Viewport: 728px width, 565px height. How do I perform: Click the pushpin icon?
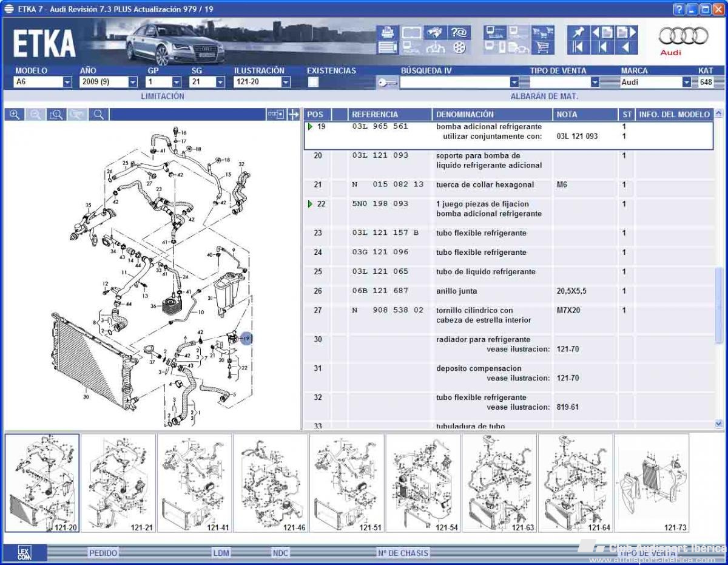[578, 32]
